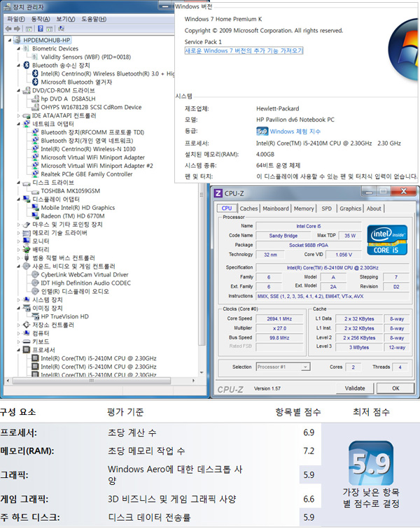Click the Windows 7 logo in system window
The height and width of the screenshot is (529, 420).
click(403, 50)
